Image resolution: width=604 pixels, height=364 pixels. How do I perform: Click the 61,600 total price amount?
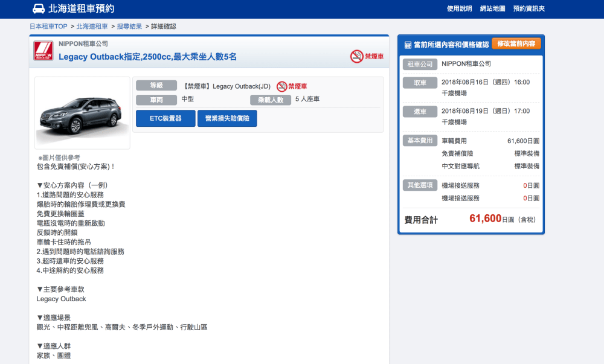[485, 219]
